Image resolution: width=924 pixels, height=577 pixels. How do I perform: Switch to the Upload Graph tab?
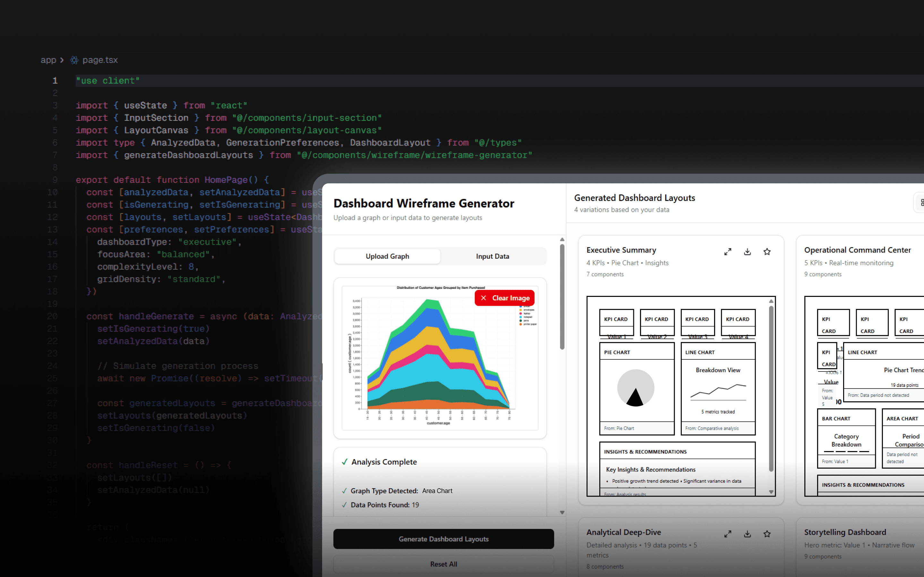(x=387, y=256)
